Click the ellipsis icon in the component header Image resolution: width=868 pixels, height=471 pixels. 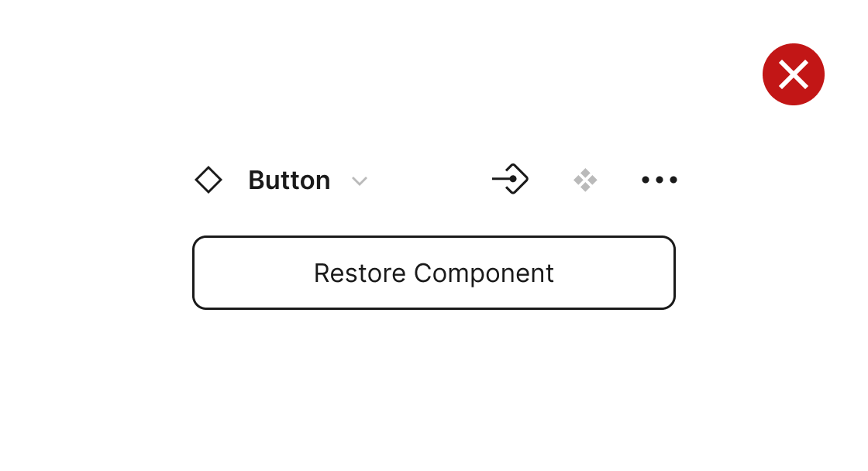(660, 180)
